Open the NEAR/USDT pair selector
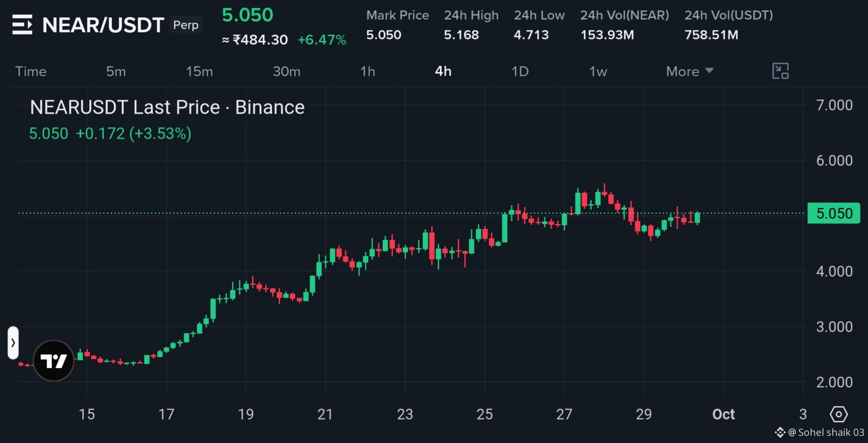This screenshot has width=868, height=443. click(103, 25)
